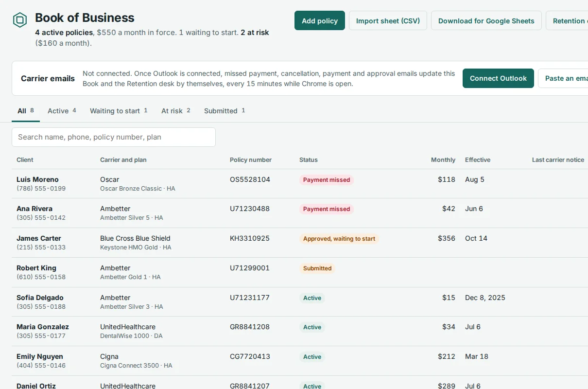The height and width of the screenshot is (389, 588).
Task: Open client Ana Rivera
Action: pyautogui.click(x=35, y=209)
